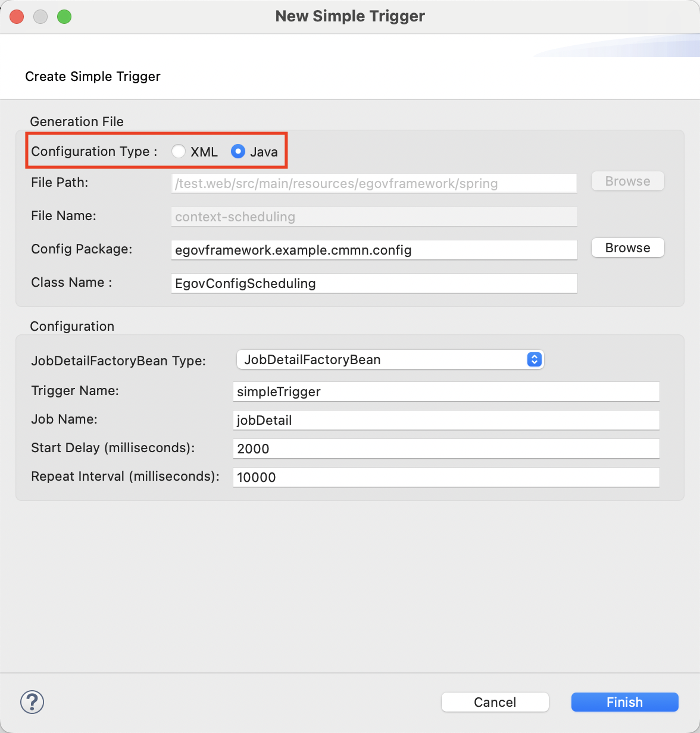
Task: Click the Job Name field containing jobDetail
Action: pos(446,420)
